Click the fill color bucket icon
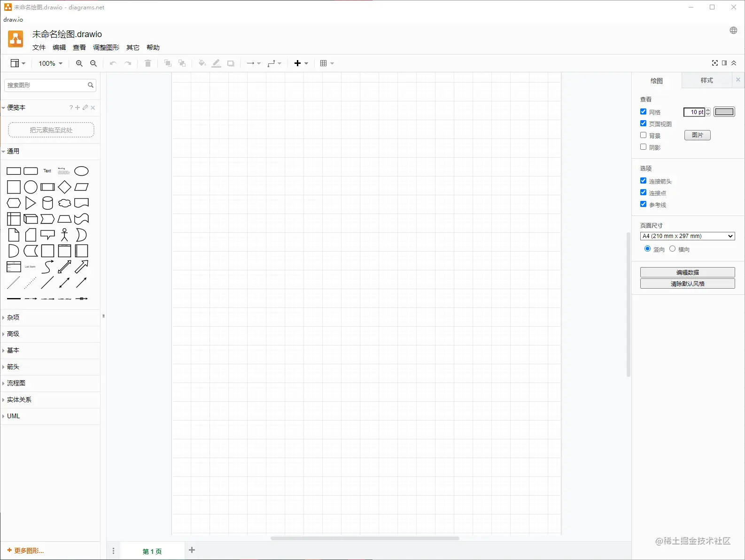 pyautogui.click(x=202, y=63)
